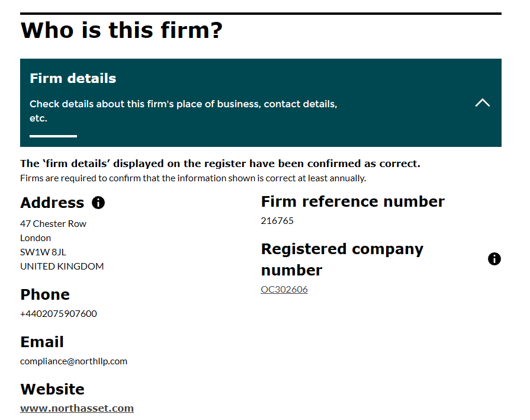This screenshot has width=530, height=420.
Task: Select the compliance@northllp.com email address
Action: 73,361
